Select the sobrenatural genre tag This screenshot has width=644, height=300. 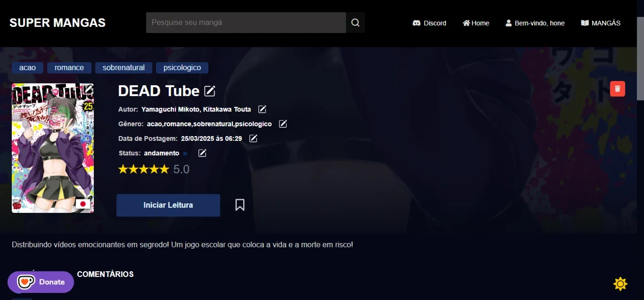(x=124, y=68)
